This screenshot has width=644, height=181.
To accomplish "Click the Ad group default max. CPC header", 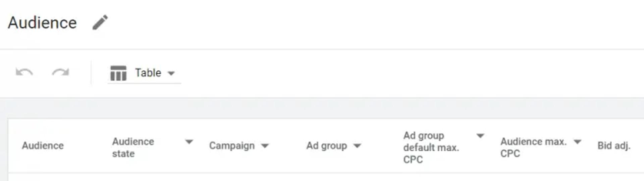I will pos(431,147).
